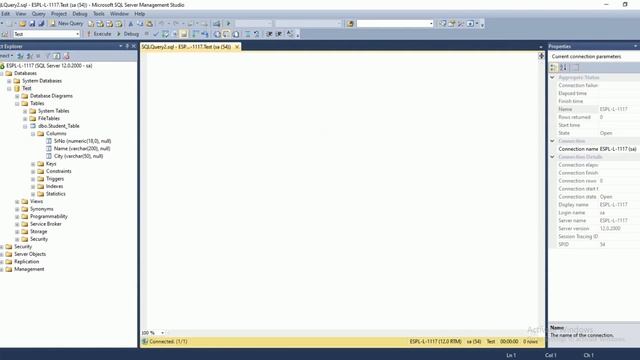Image resolution: width=640 pixels, height=360 pixels.
Task: Expand the Programmability folder
Action: click(17, 217)
